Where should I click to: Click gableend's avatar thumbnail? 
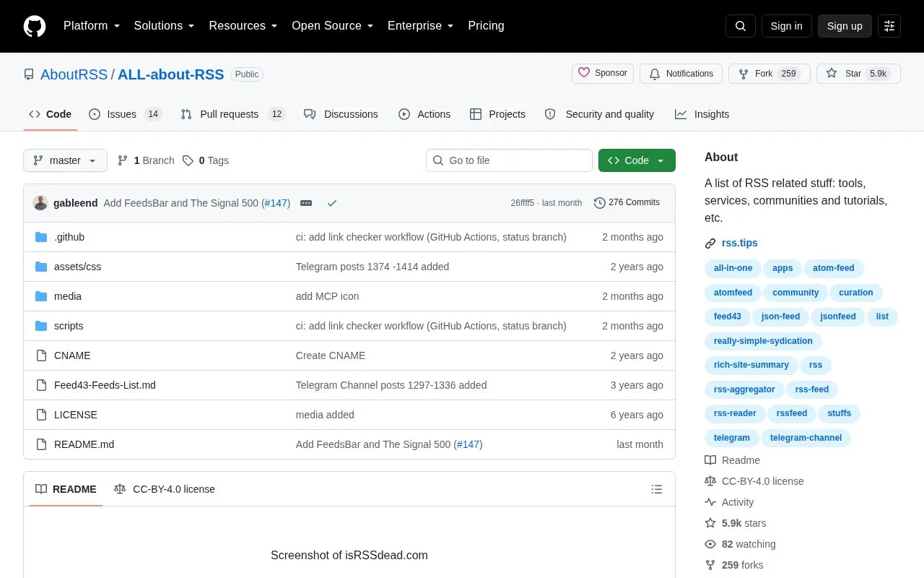[x=40, y=203]
